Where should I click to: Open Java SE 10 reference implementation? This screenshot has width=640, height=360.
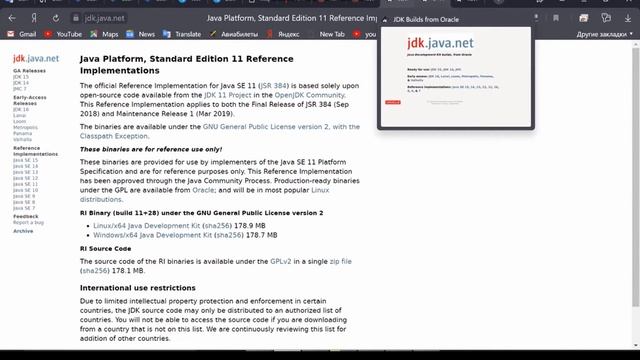click(25, 190)
